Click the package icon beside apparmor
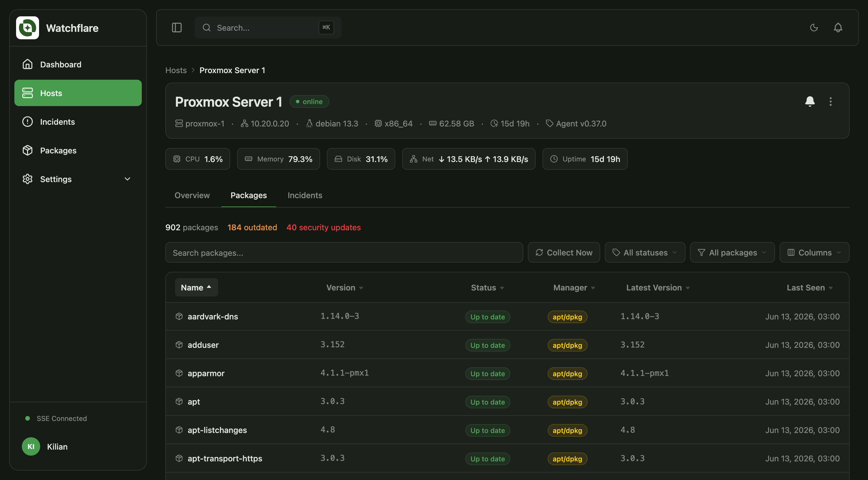Screen dimensions: 868x480 tap(179, 373)
